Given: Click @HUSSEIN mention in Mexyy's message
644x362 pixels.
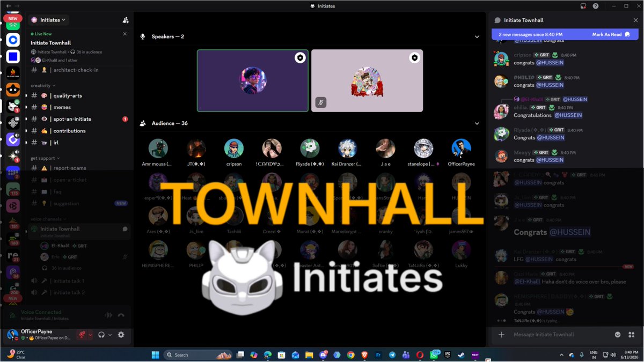Looking at the screenshot, I should tap(551, 160).
